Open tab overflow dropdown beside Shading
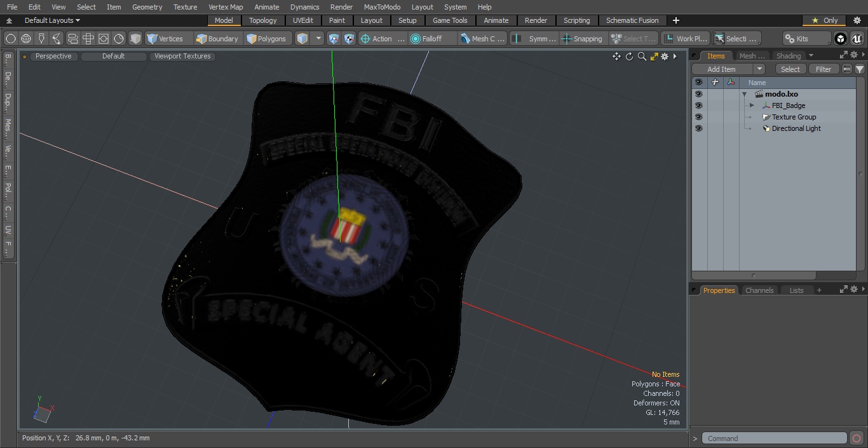The image size is (868, 448). 811,56
